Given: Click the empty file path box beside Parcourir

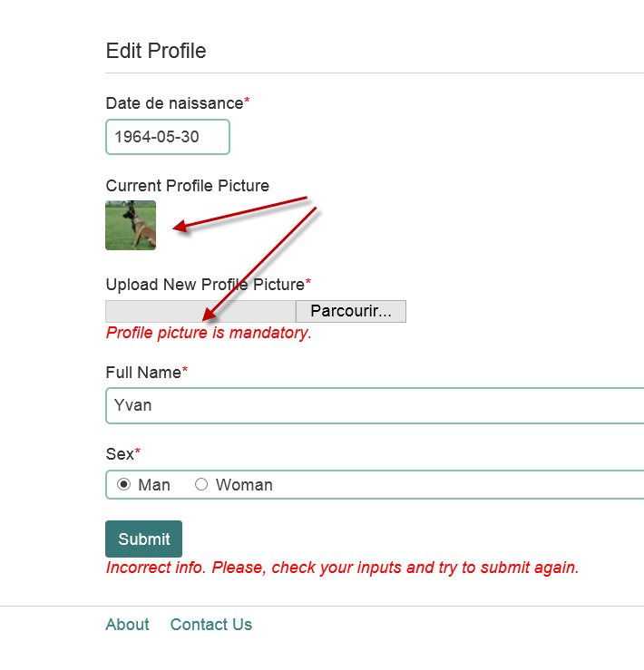Looking at the screenshot, I should [200, 311].
